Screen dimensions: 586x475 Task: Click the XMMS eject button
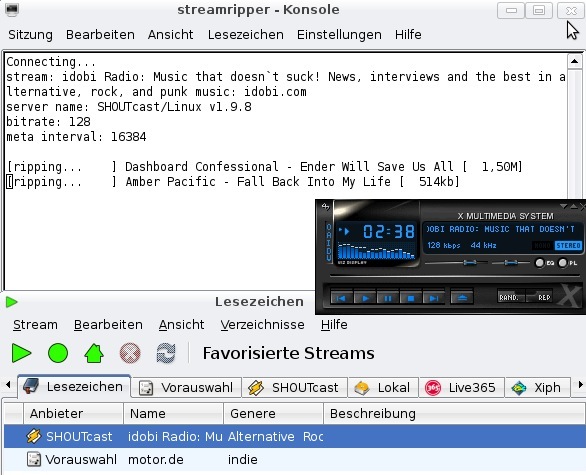point(462,298)
